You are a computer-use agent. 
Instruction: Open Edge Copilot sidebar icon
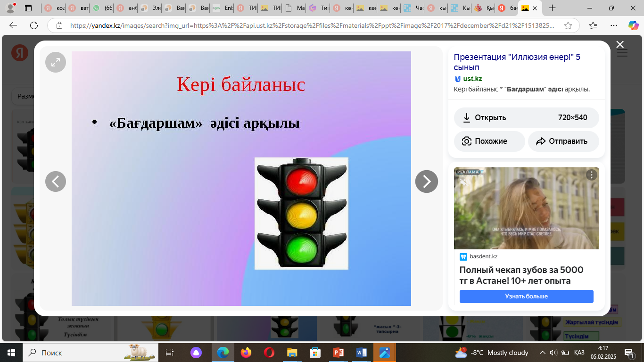pos(633,26)
